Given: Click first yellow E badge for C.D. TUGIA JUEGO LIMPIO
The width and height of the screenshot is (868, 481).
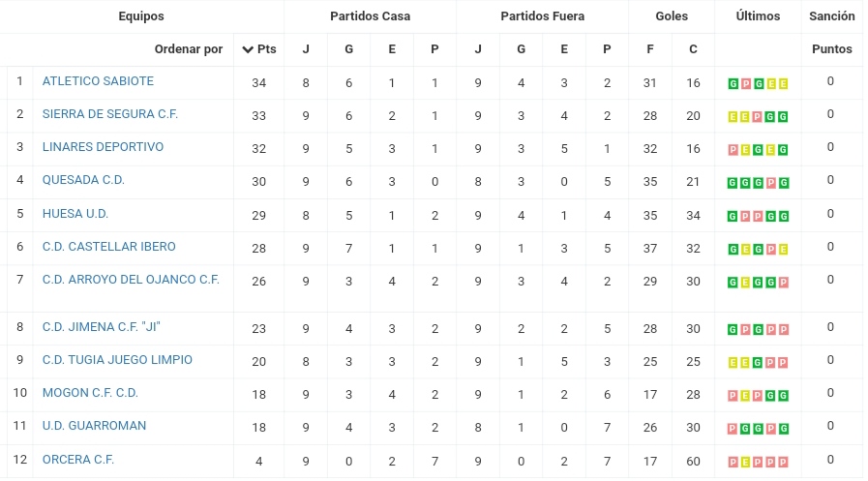Looking at the screenshot, I should pos(733,363).
